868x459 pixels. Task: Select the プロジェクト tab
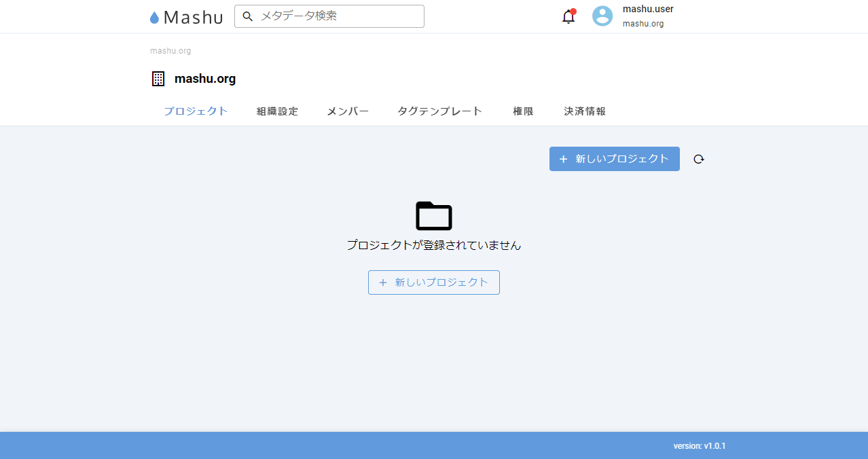tap(196, 111)
